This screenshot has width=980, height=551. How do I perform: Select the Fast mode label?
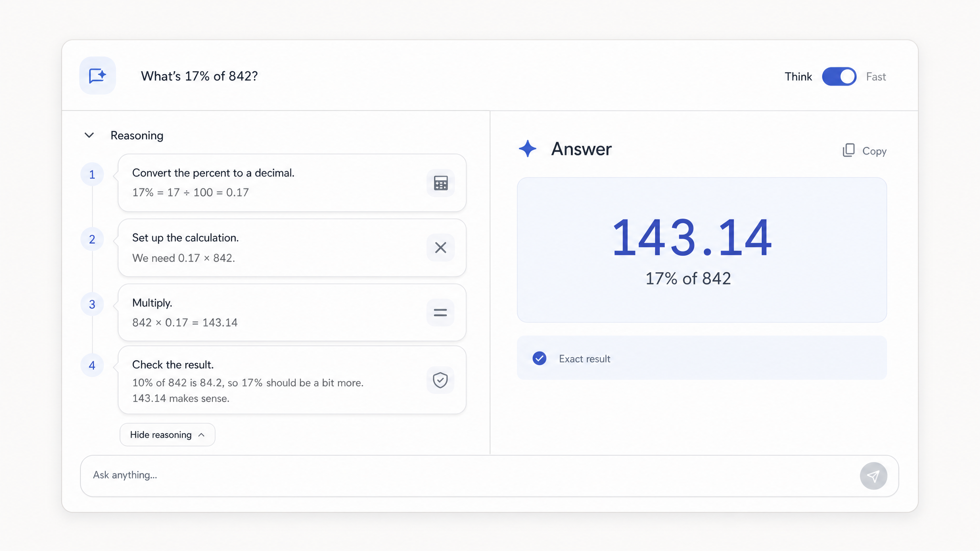(x=876, y=77)
